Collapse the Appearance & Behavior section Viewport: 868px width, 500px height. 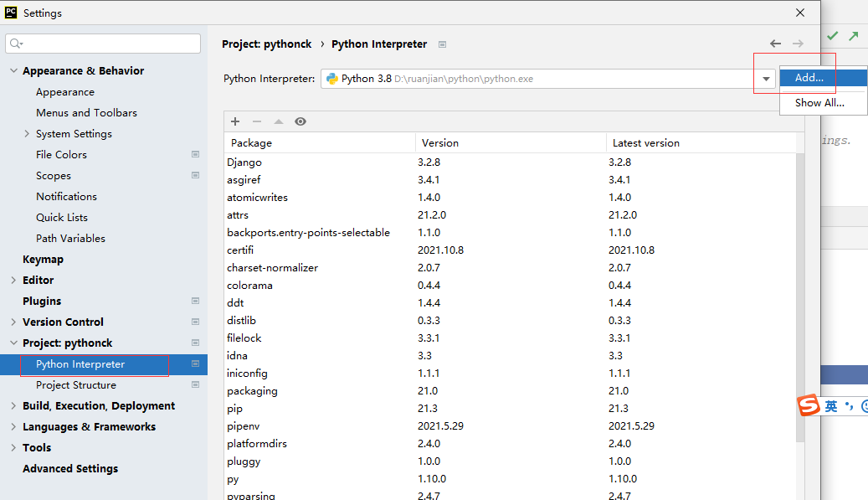pos(14,70)
